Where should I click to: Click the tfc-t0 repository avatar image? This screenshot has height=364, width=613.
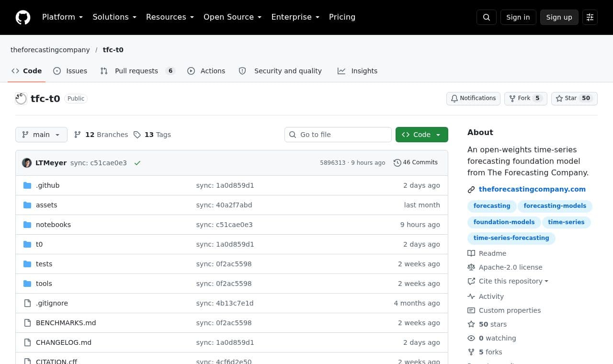pos(21,99)
